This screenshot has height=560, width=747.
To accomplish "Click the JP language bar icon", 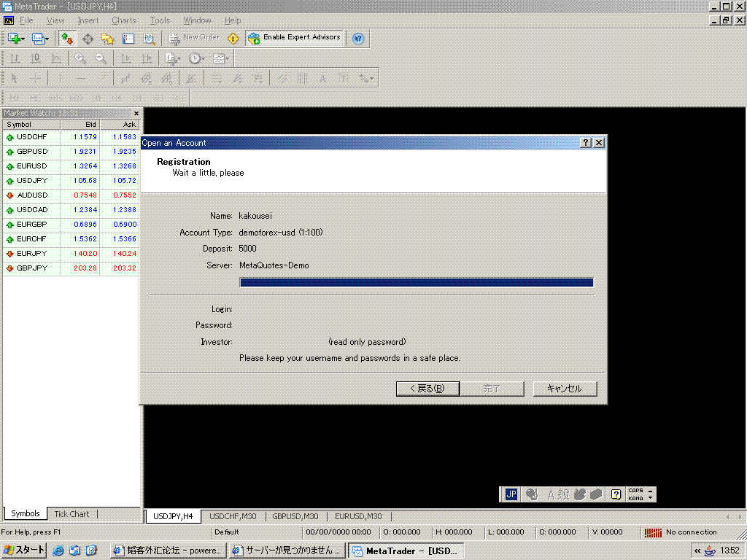I will pyautogui.click(x=511, y=494).
